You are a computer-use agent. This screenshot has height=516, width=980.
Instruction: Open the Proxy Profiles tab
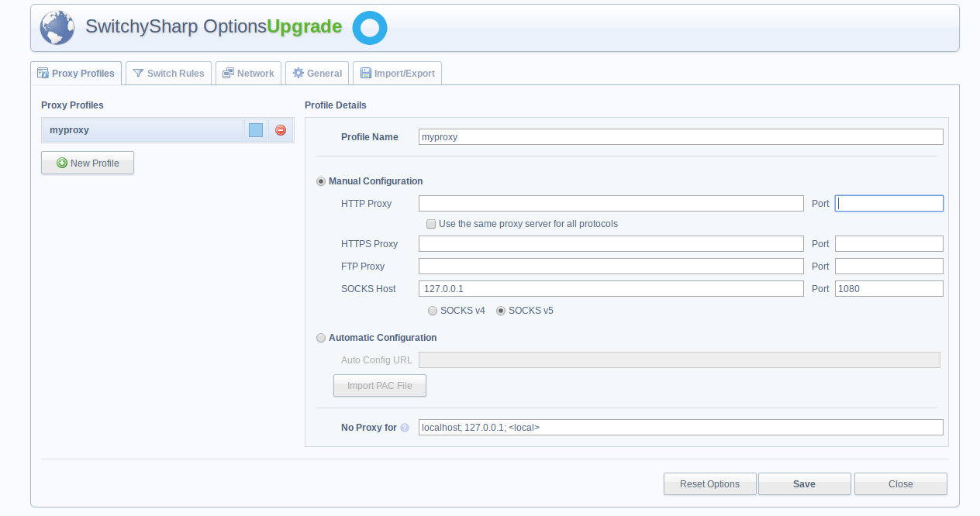point(76,74)
